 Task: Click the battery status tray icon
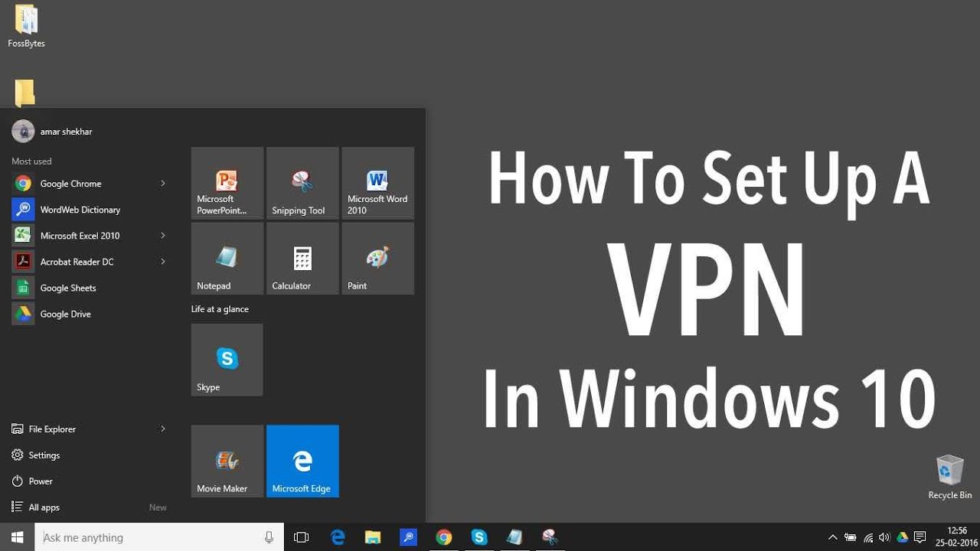(x=850, y=537)
